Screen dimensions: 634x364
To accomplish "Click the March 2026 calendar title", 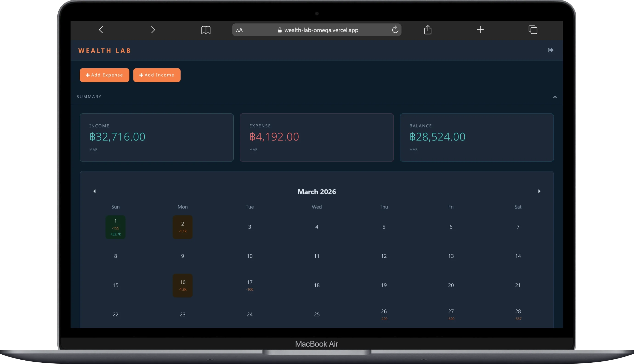I will tap(317, 192).
